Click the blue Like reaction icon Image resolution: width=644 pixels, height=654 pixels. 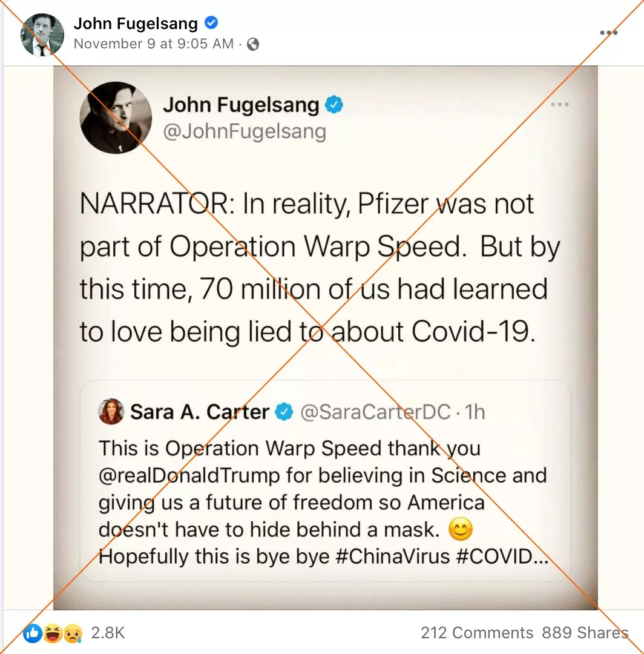point(33,633)
